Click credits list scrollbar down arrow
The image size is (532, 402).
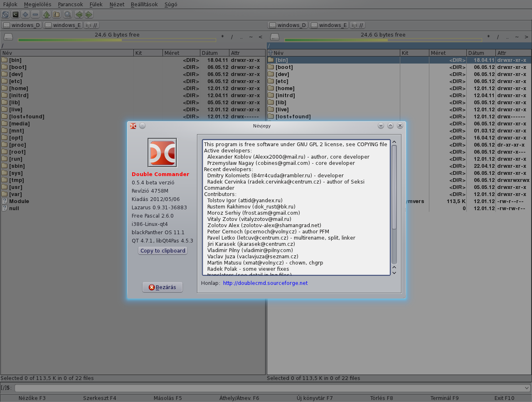tap(394, 273)
